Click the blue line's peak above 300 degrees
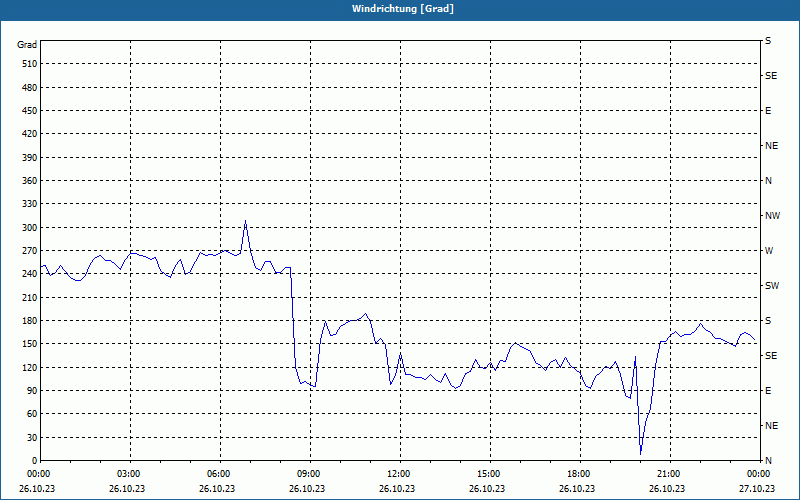Viewport: 800px width, 500px height. click(245, 221)
